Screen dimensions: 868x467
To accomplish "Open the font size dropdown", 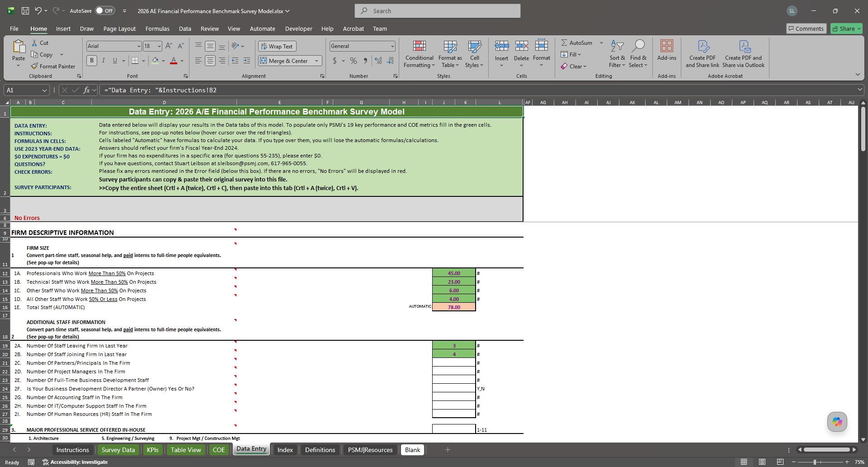I will (159, 46).
